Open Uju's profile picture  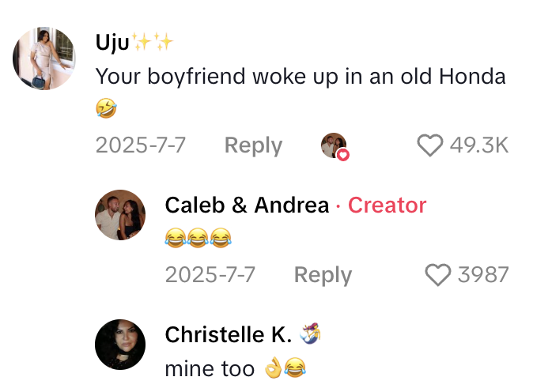pos(45,59)
